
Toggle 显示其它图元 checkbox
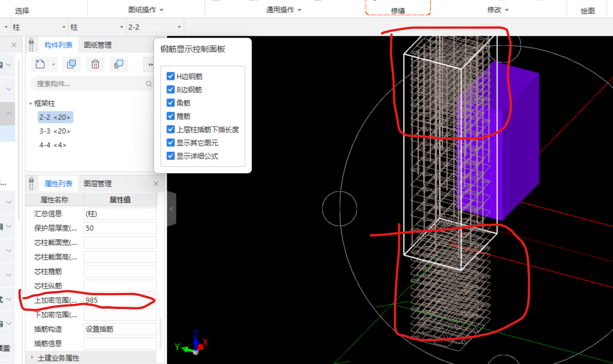click(x=170, y=143)
